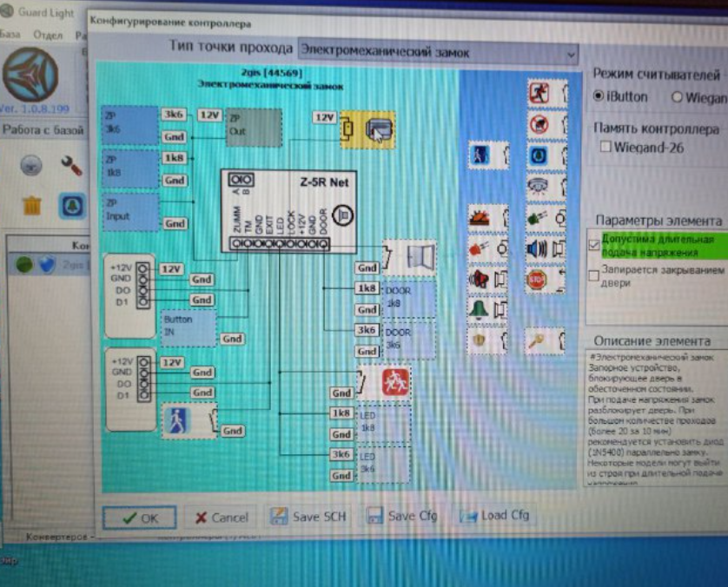This screenshot has width=728, height=587.
Task: Select the iButton reader mode
Action: 620,96
